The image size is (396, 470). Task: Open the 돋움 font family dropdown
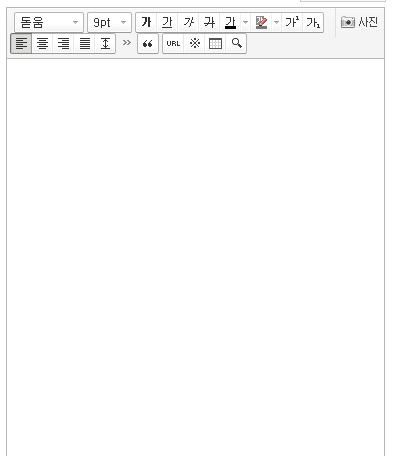click(49, 23)
